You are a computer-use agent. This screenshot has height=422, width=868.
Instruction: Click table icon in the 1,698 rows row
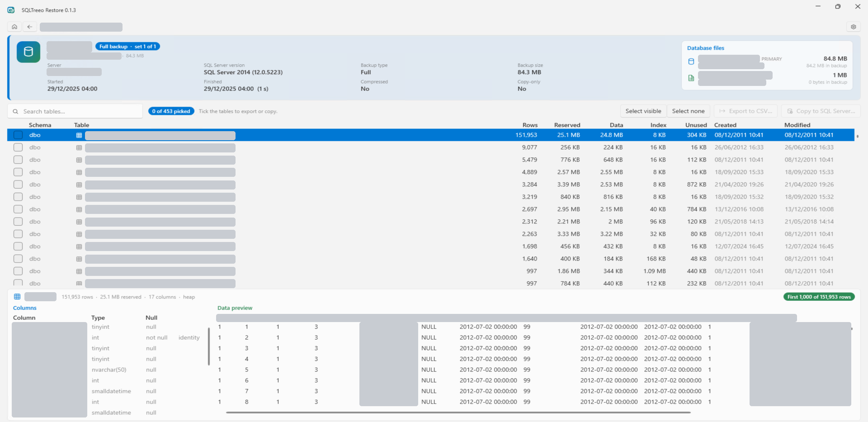79,247
